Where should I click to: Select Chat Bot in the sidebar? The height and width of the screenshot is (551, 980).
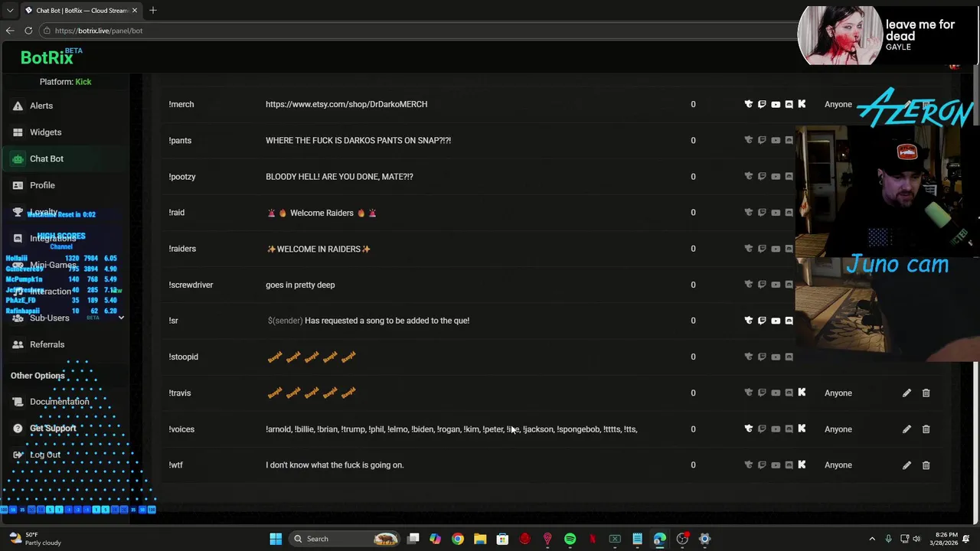click(46, 158)
